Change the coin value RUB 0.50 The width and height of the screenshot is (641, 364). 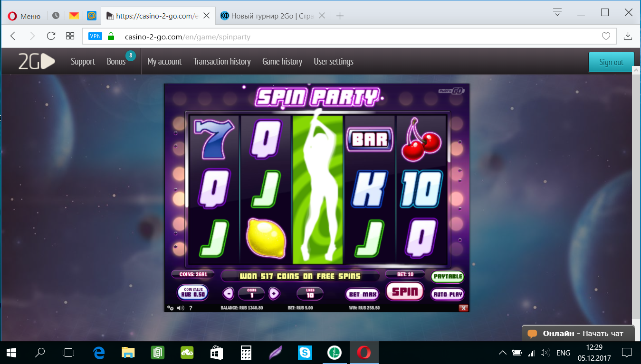(x=192, y=293)
